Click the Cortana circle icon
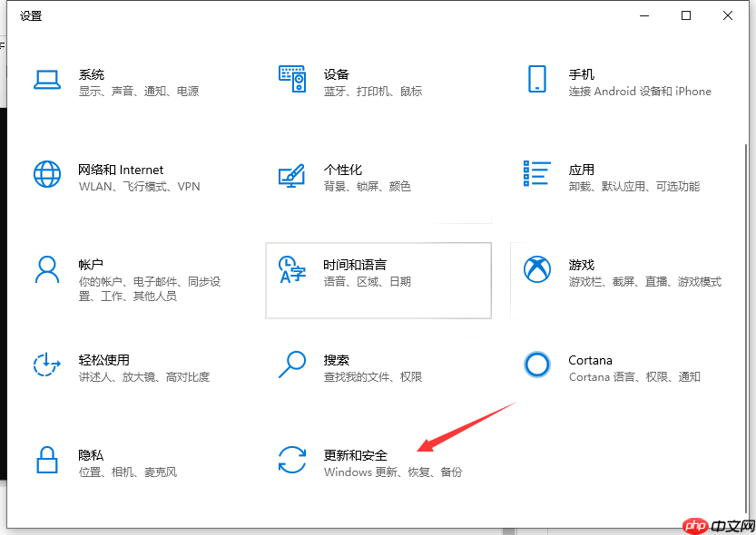The height and width of the screenshot is (535, 756). (537, 365)
